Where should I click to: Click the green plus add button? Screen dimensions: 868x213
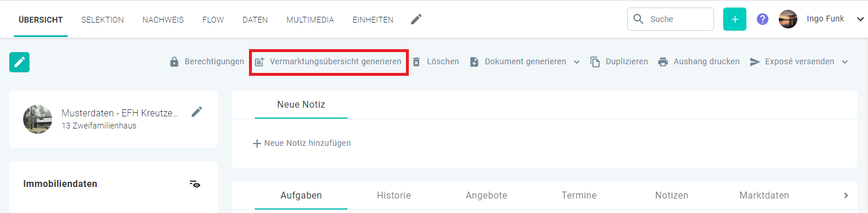735,19
